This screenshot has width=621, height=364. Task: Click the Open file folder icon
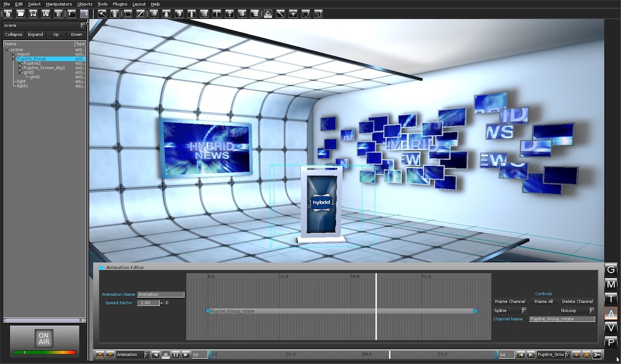tap(21, 14)
